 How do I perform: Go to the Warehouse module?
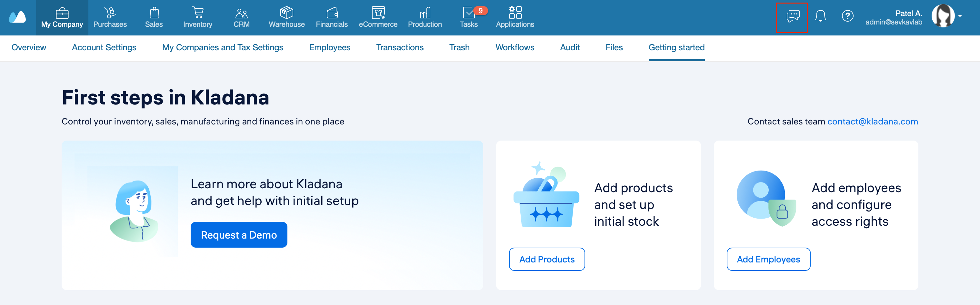click(x=286, y=17)
